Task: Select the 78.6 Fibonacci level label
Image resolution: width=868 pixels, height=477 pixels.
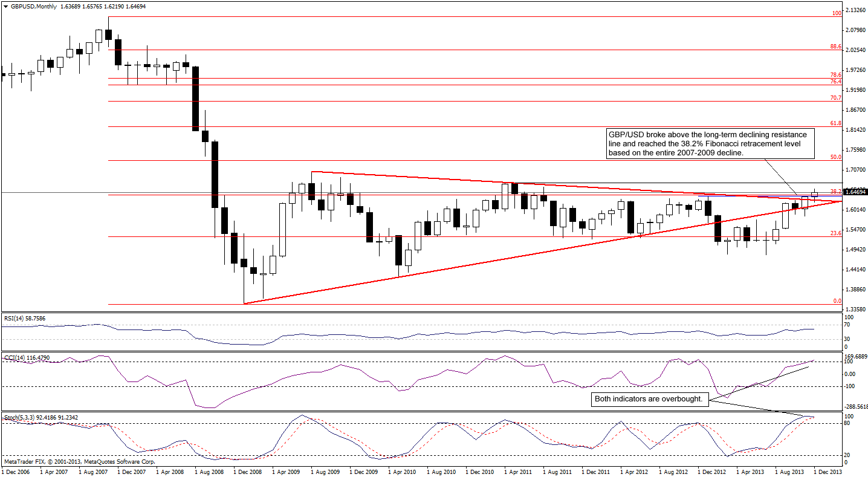Action: (x=836, y=74)
